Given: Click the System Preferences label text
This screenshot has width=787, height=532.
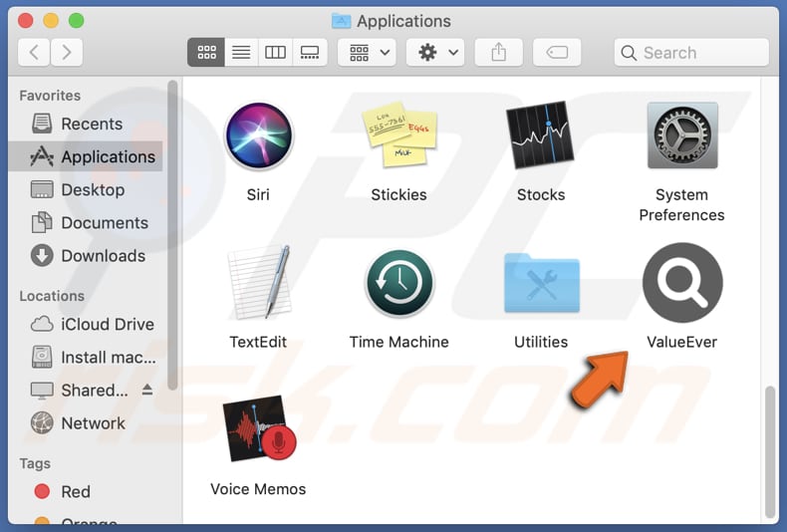Looking at the screenshot, I should [681, 205].
